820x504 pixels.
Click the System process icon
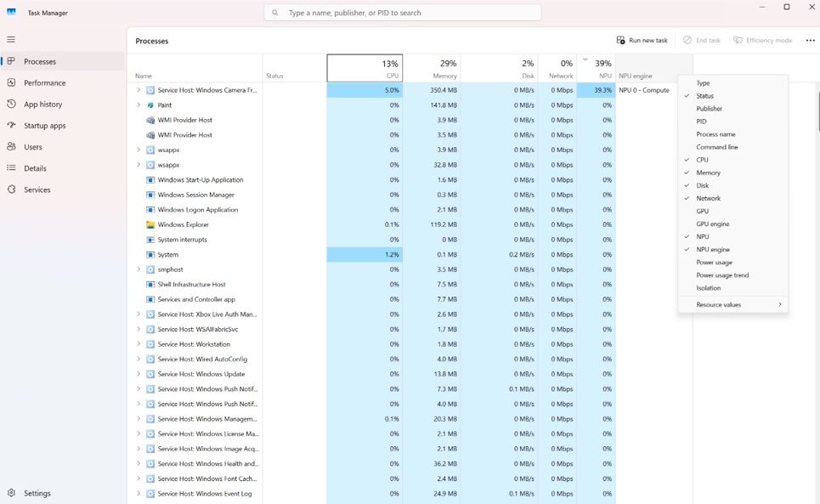pyautogui.click(x=150, y=255)
